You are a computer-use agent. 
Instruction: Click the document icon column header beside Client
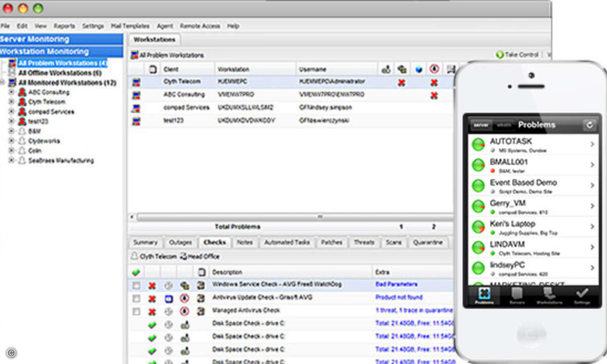[153, 69]
